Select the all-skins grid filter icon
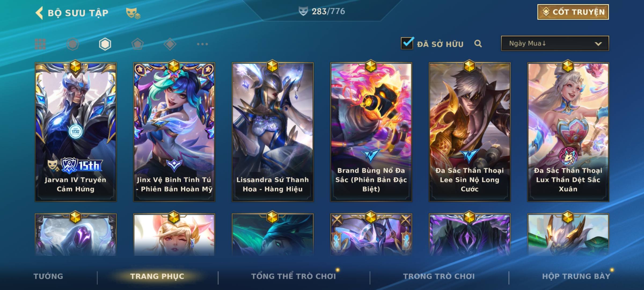This screenshot has height=290, width=644. point(40,44)
